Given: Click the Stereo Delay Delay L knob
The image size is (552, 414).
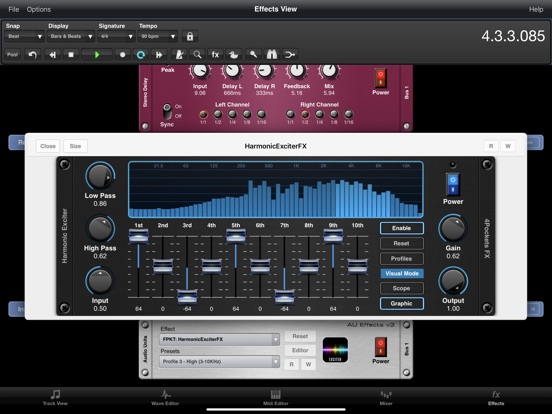Looking at the screenshot, I should [232, 71].
